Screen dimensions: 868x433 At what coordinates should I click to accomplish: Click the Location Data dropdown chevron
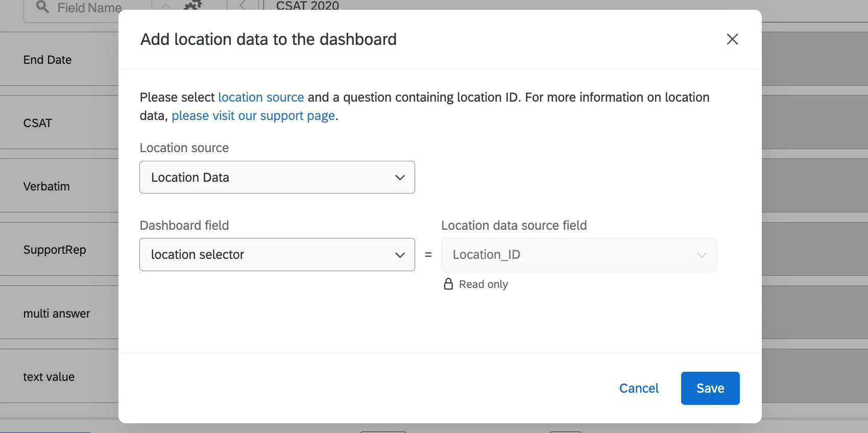tap(400, 178)
